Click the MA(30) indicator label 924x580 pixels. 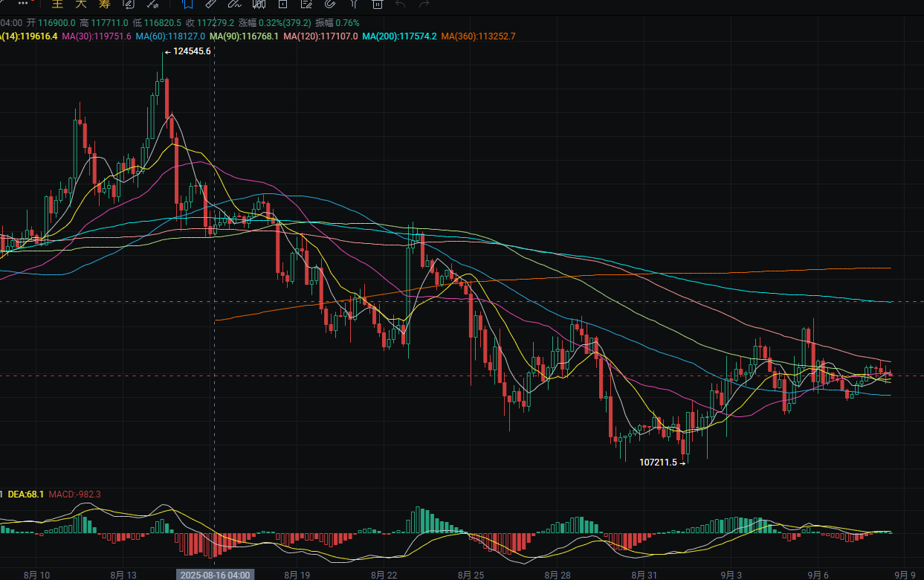tap(97, 36)
